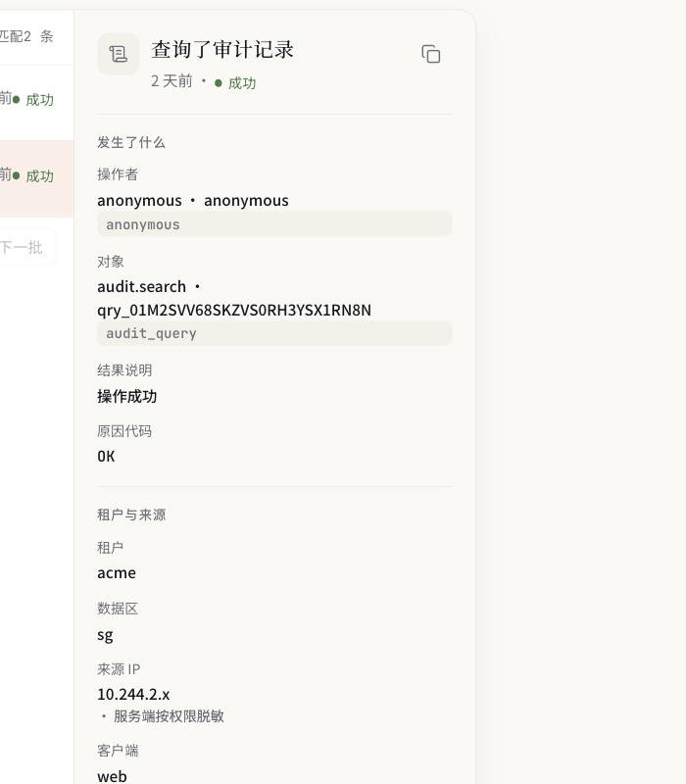Image resolution: width=686 pixels, height=784 pixels.
Task: Click the operator name anonymous · anonymous
Action: tap(193, 201)
